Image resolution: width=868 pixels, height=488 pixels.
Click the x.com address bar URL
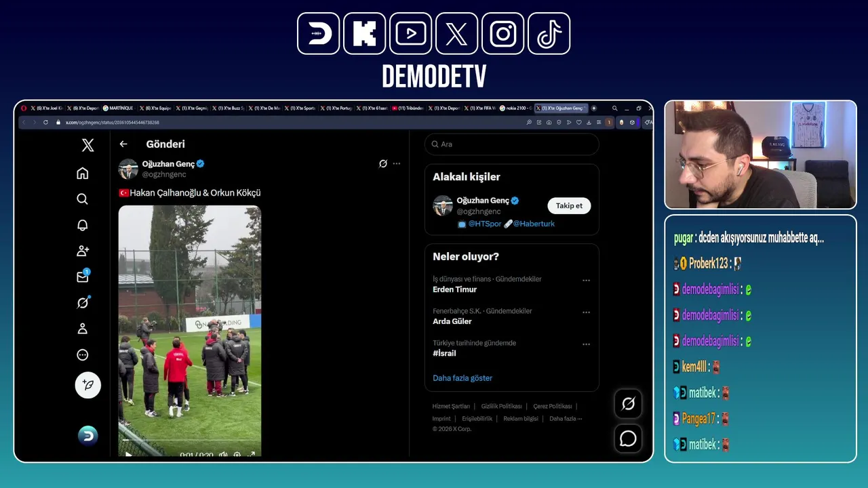pyautogui.click(x=112, y=123)
